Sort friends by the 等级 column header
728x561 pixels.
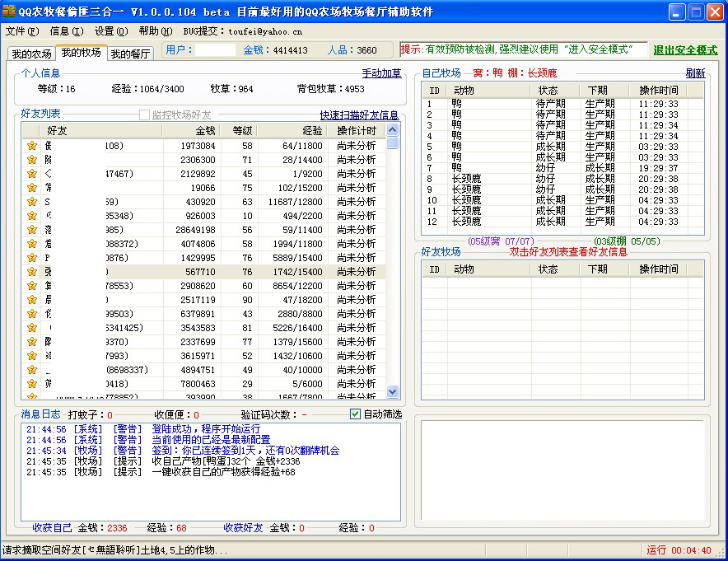[239, 131]
